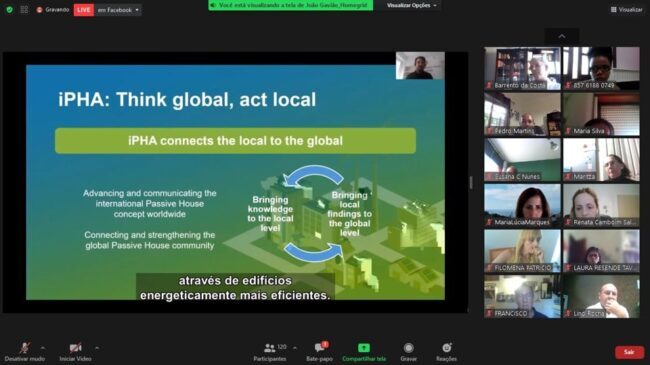
Task: Open the gallery grid icon at top left
Action: pyautogui.click(x=24, y=10)
